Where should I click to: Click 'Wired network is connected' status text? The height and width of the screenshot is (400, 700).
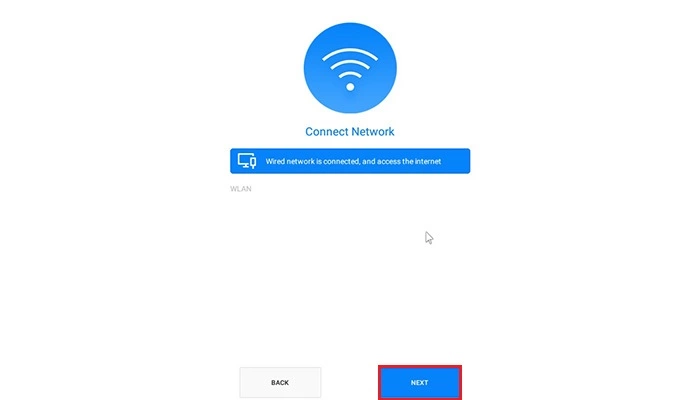click(312, 161)
